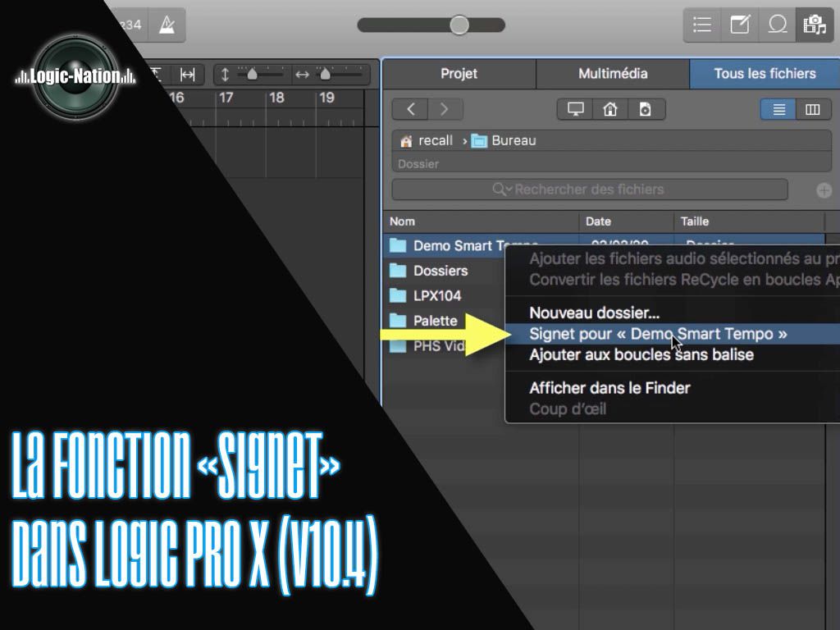Screen dimensions: 840x630
Task: Toggle the media Browsers button
Action: tap(814, 25)
